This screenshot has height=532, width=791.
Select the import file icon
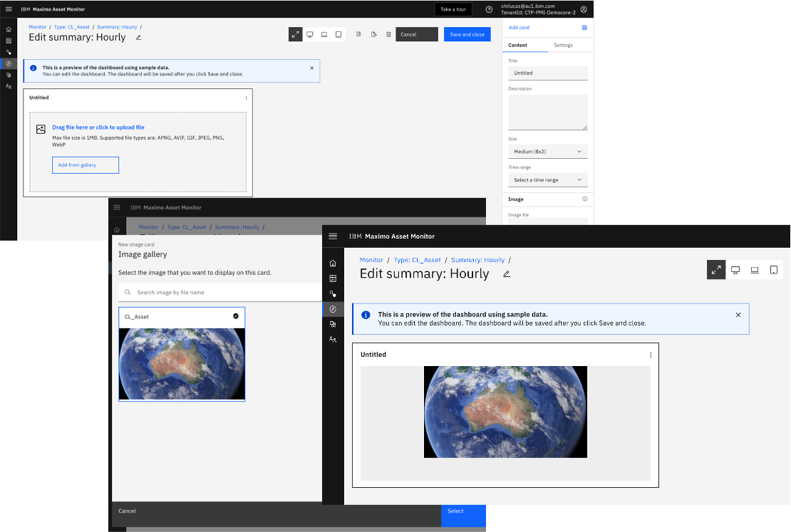pos(359,33)
